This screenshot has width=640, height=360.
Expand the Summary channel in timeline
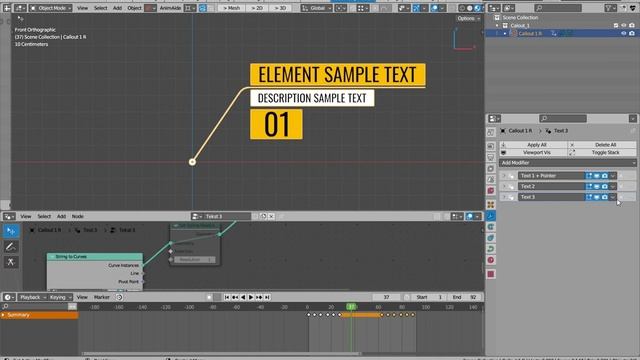pyautogui.click(x=3, y=315)
